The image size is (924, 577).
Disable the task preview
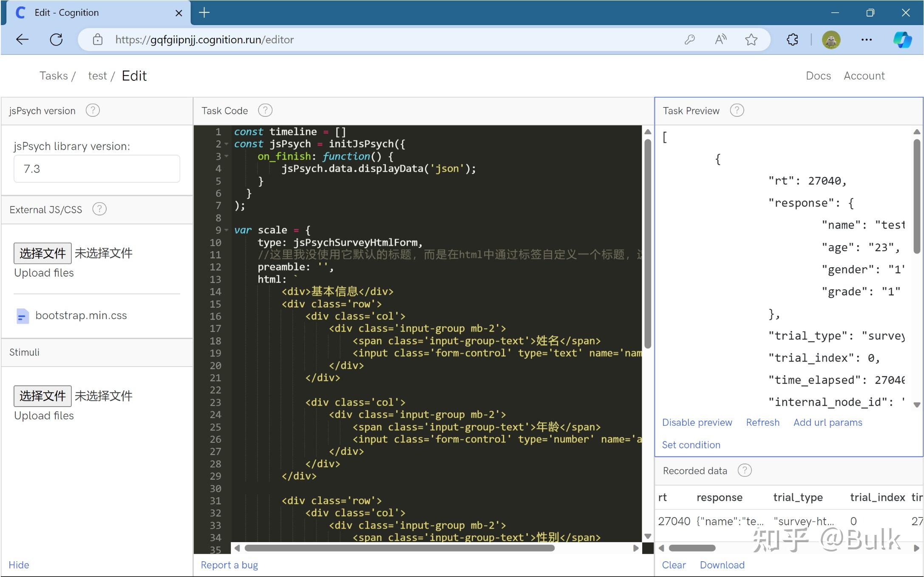click(x=697, y=422)
